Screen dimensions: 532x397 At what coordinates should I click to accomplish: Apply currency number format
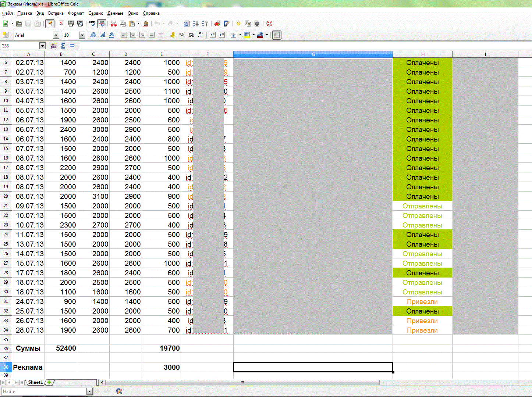(173, 35)
